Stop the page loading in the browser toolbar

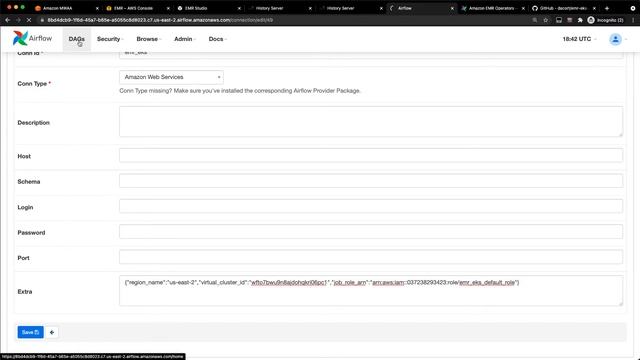[x=29, y=20]
